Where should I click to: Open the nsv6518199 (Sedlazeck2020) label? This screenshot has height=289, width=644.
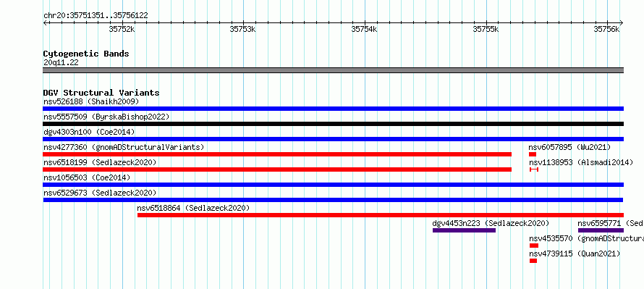click(x=100, y=162)
